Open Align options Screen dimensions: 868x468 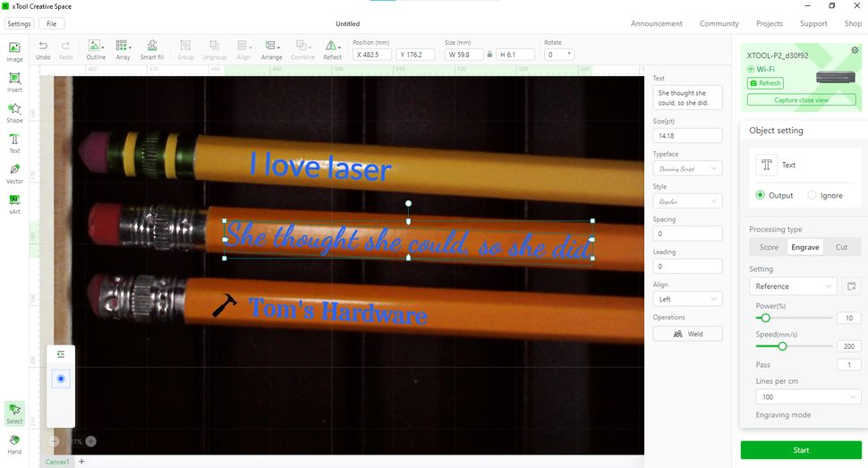pyautogui.click(x=243, y=50)
